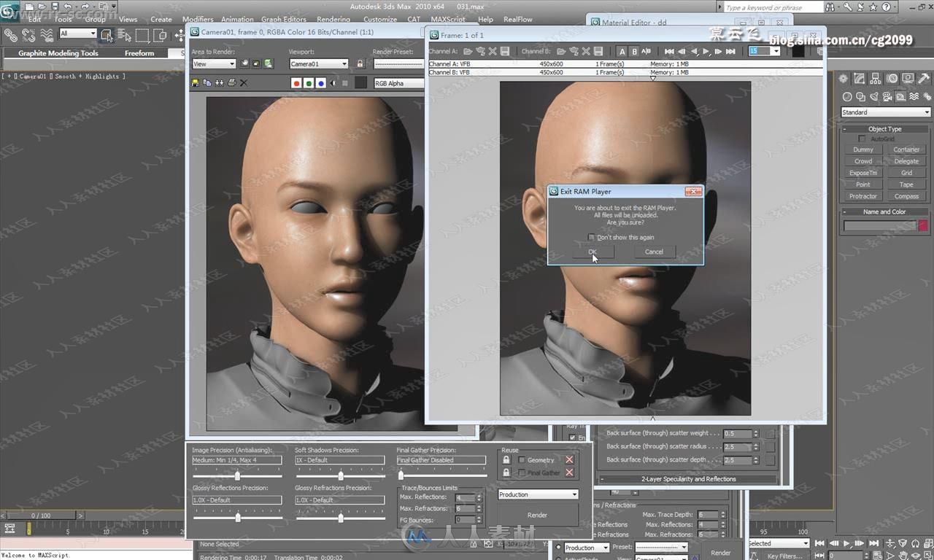Toggle display alpha channel icon
The image size is (934, 560).
pyautogui.click(x=333, y=83)
